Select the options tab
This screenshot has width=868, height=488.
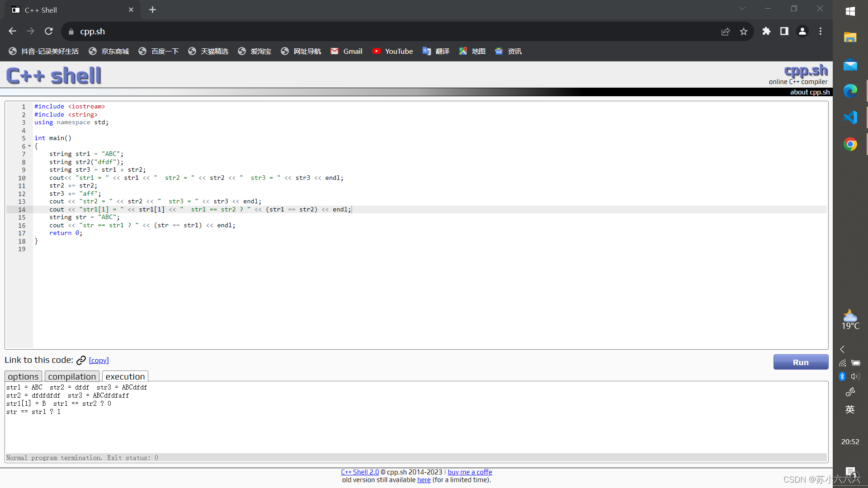tap(23, 376)
